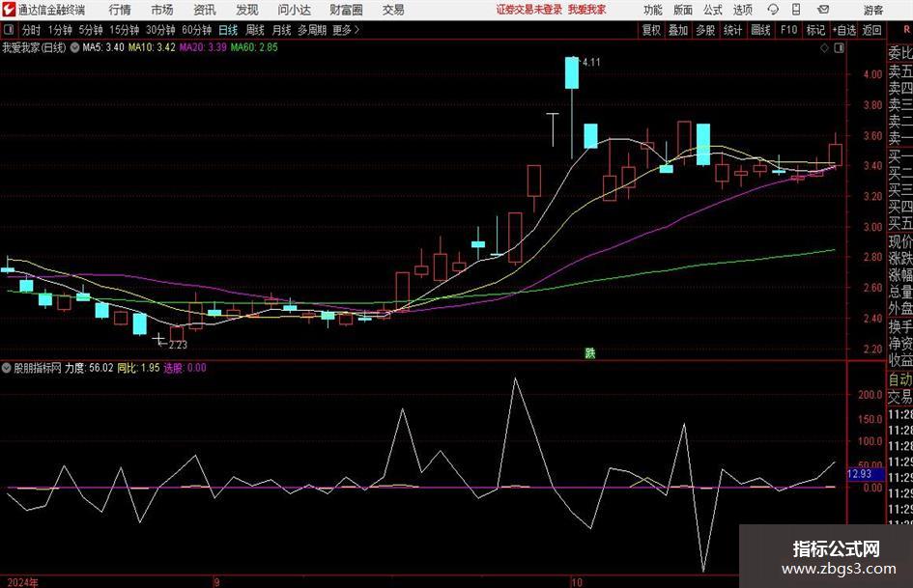Click the 同比: 1.95 indicator value
Image resolution: width=913 pixels, height=588 pixels.
pyautogui.click(x=138, y=368)
